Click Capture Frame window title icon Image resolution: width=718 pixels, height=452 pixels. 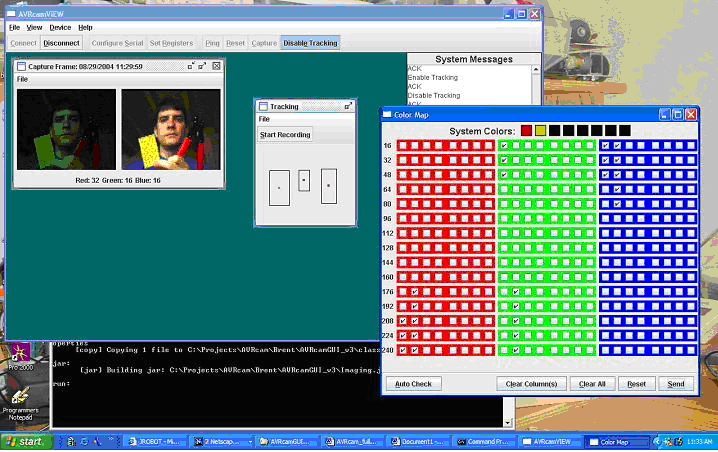[21, 66]
